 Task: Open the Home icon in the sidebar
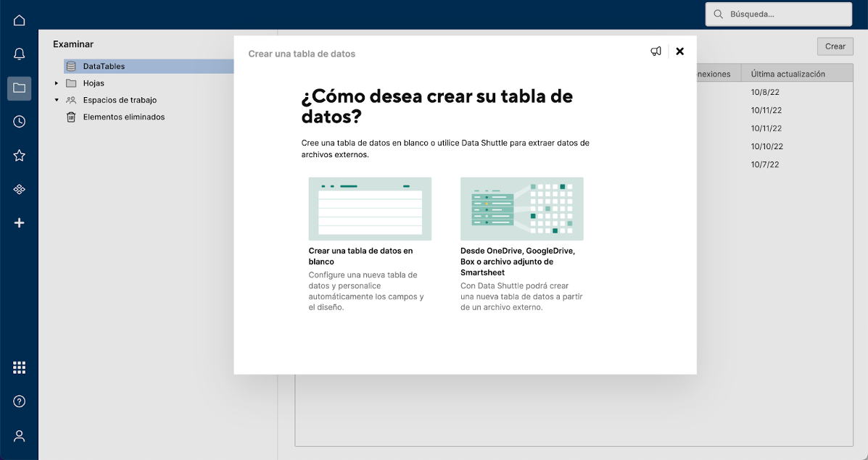pos(19,20)
